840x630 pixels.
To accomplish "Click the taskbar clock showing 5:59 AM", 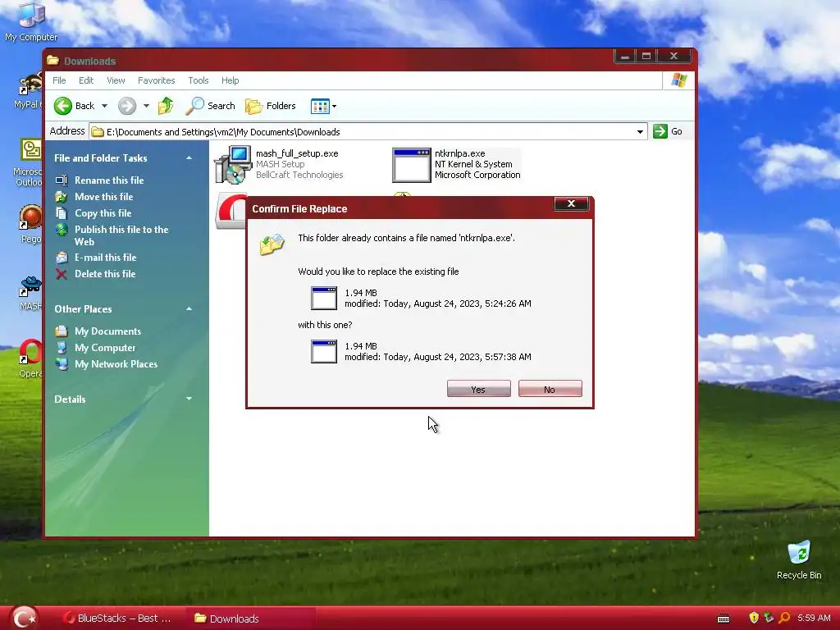I will (814, 619).
